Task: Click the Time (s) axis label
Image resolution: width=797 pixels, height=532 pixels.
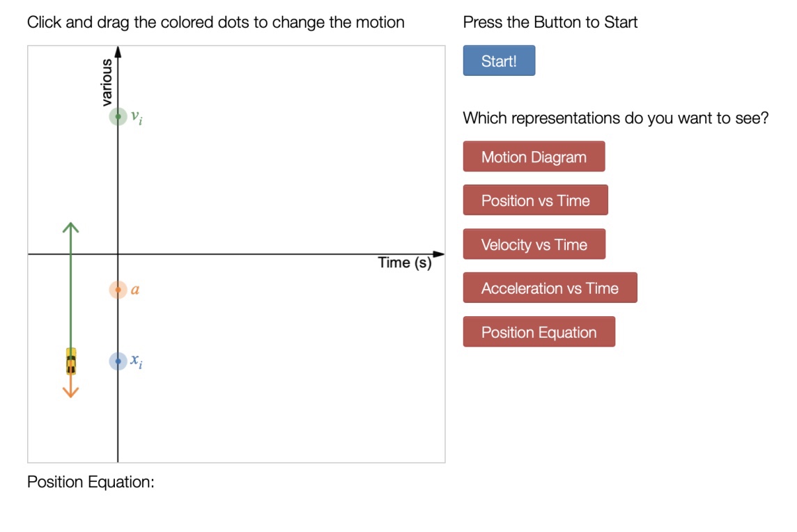Action: point(405,263)
